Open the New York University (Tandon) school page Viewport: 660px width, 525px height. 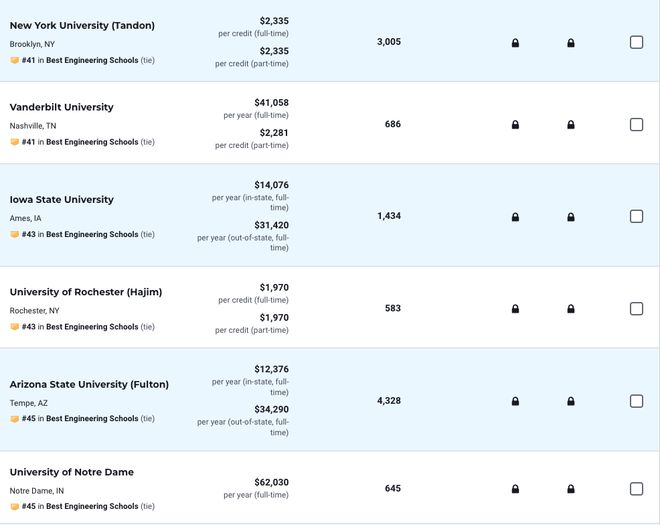(x=82, y=25)
